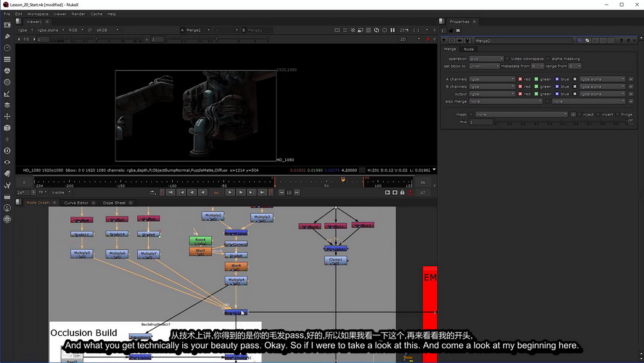Open the Time nodes clock icon
644x363 pixels.
(7, 48)
